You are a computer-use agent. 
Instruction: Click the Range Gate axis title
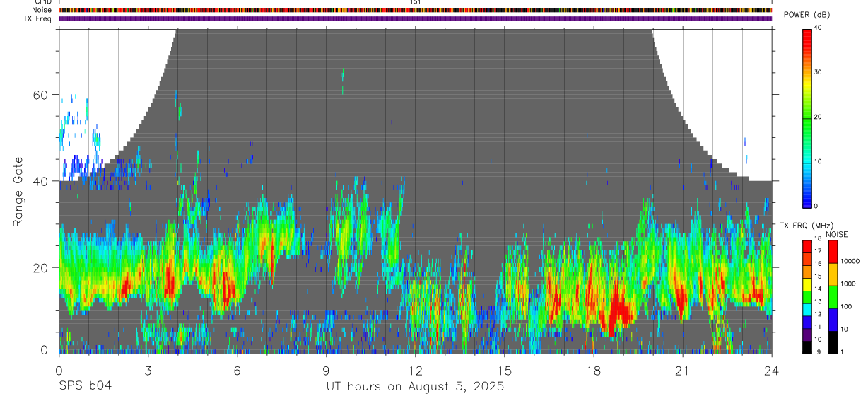click(x=18, y=191)
